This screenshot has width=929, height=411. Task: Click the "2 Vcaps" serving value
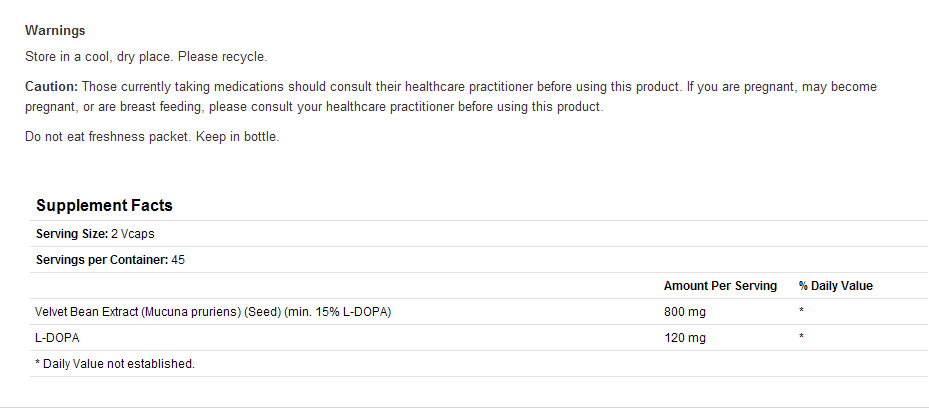click(133, 234)
